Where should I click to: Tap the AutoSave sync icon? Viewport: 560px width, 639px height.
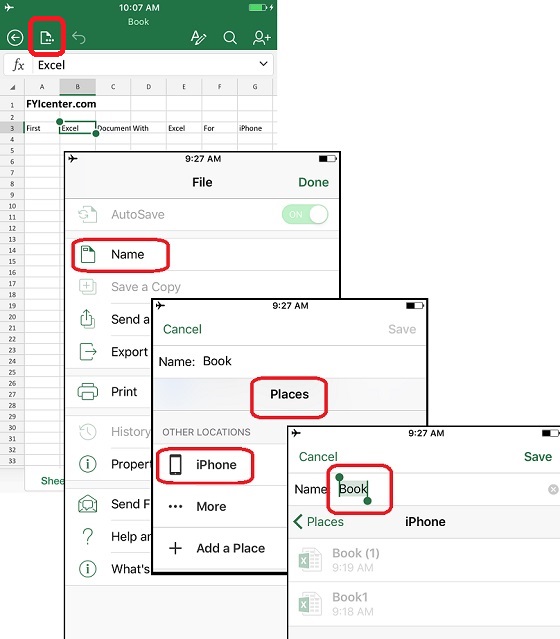88,214
